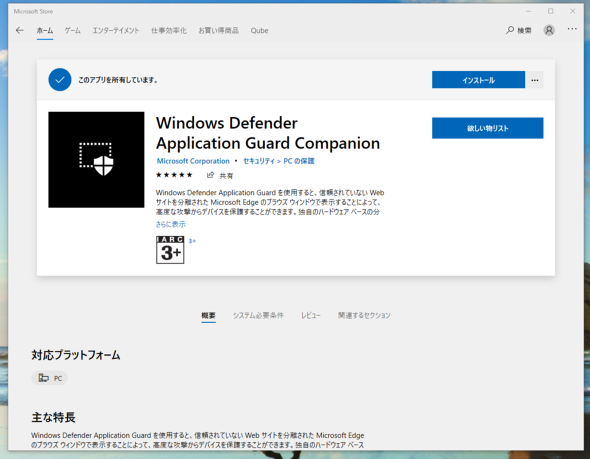Select the お買い得商品 tab
This screenshot has width=590, height=459.
(219, 30)
